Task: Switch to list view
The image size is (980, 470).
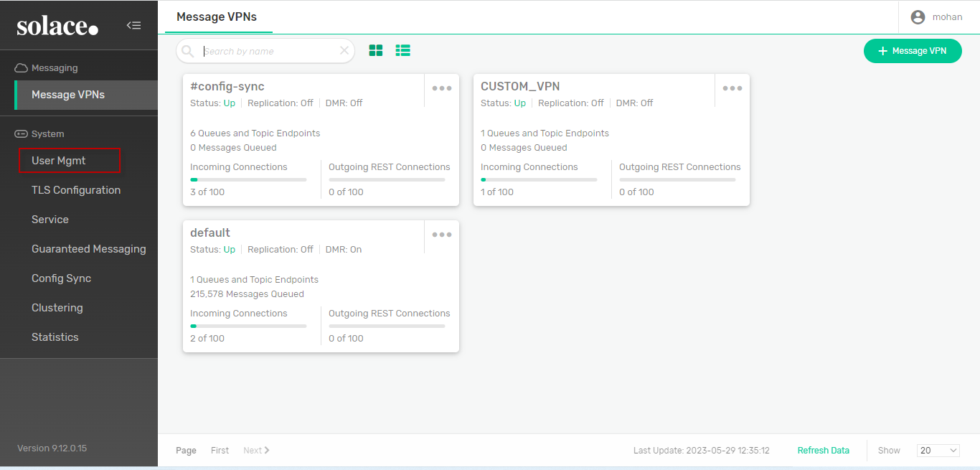Action: (x=402, y=50)
